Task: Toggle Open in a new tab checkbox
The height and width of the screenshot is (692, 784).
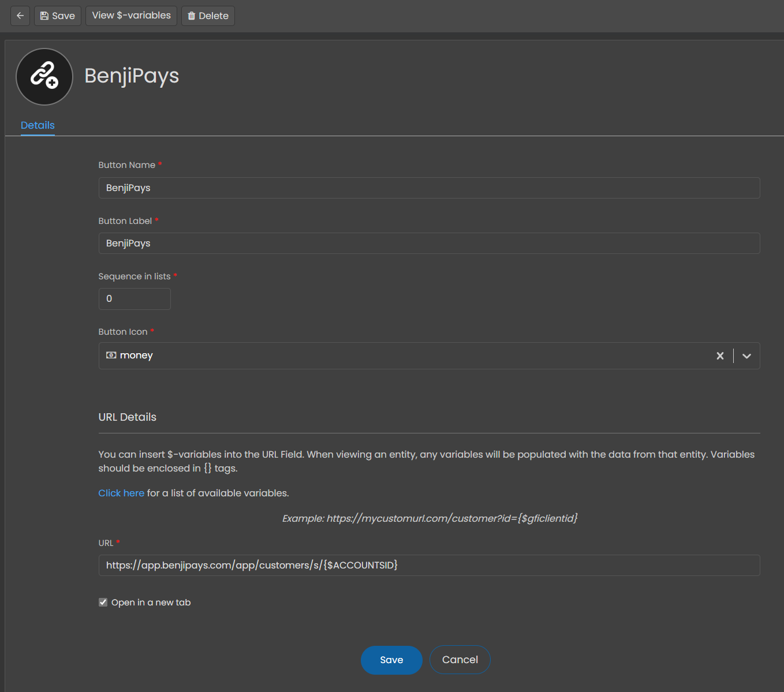Action: (103, 602)
